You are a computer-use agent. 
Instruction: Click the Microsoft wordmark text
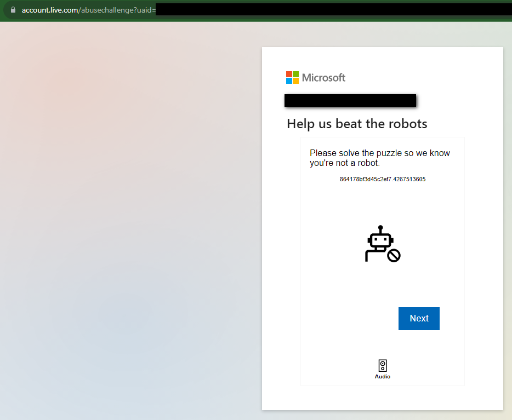click(323, 78)
